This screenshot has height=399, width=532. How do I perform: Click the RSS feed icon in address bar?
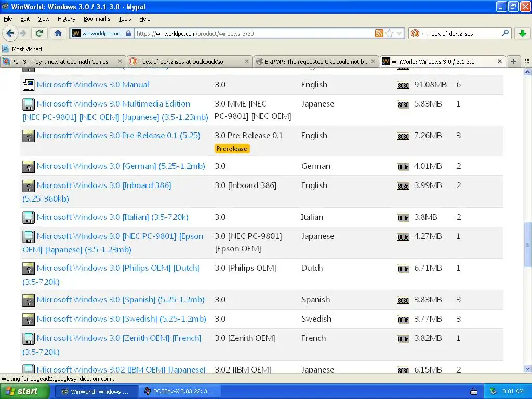tap(379, 33)
